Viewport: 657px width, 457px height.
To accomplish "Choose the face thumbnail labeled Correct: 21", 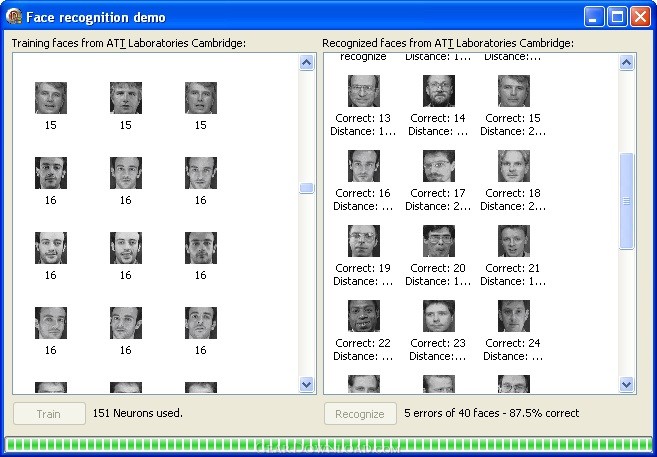I will (x=514, y=241).
